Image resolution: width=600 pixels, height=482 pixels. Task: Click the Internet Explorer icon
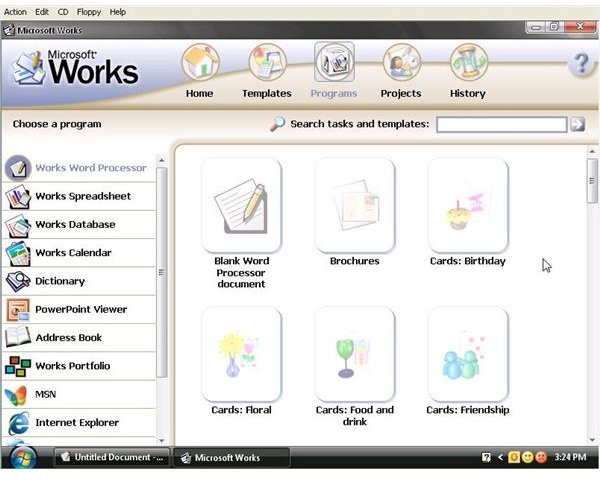pos(18,423)
